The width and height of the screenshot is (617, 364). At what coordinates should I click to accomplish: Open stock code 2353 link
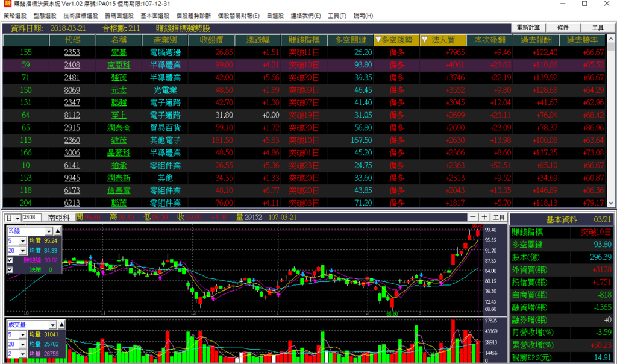point(72,52)
